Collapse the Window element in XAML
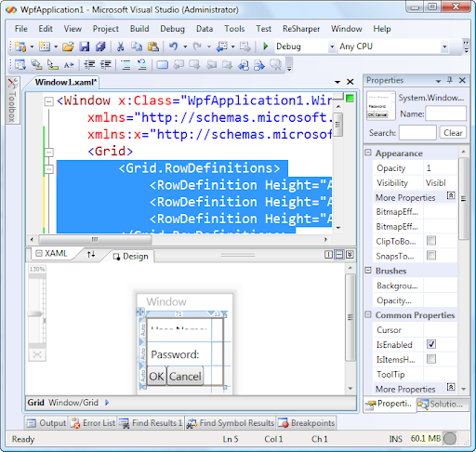 (x=48, y=101)
